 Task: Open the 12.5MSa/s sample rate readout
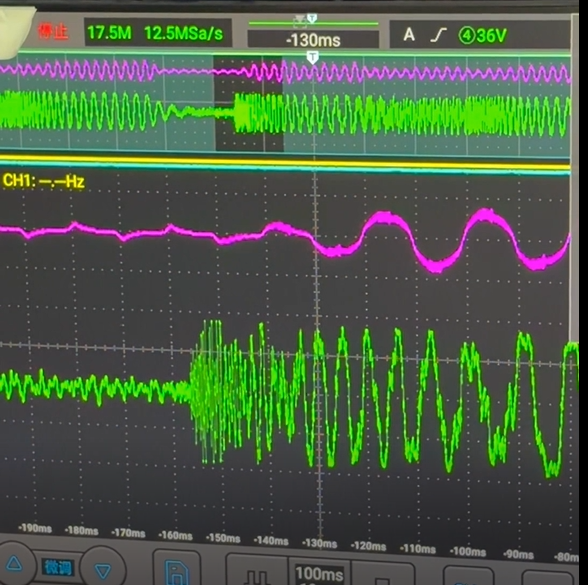tap(183, 34)
